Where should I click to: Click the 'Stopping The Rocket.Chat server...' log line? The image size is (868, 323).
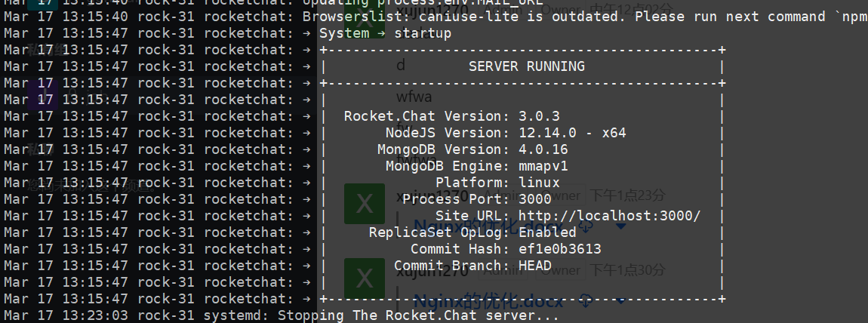pos(418,315)
